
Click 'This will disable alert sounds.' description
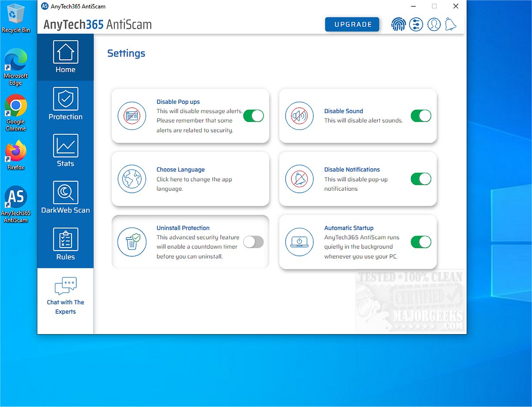point(364,121)
